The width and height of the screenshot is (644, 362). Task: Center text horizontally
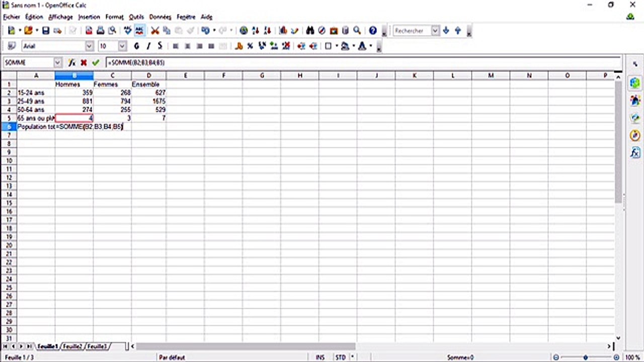click(x=188, y=46)
